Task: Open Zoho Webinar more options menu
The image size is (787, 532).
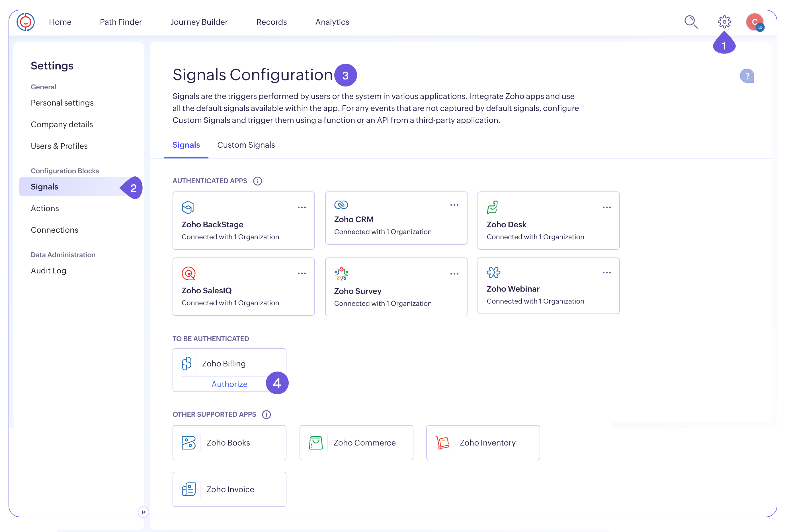Action: pos(606,273)
